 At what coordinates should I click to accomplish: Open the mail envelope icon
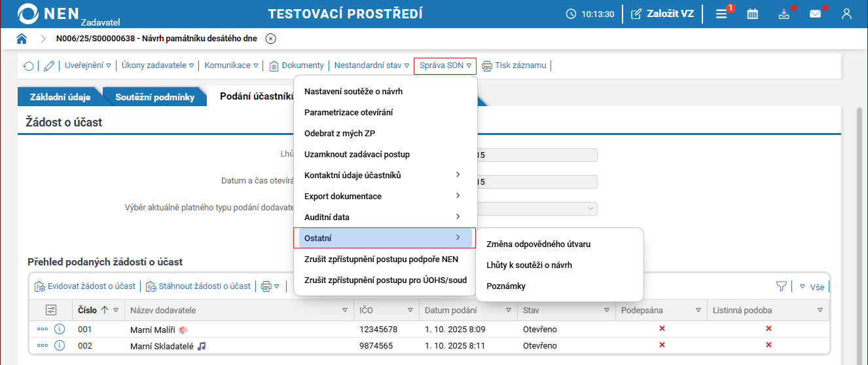(x=815, y=14)
